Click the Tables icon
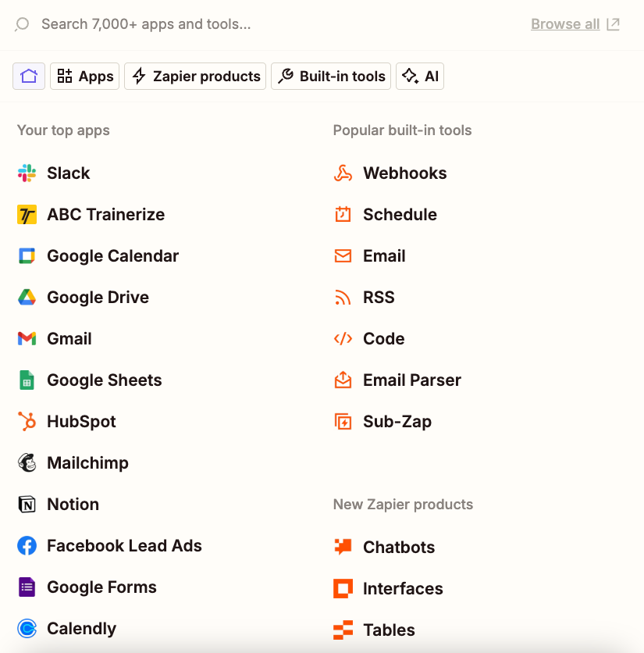The image size is (644, 653). coord(343,630)
